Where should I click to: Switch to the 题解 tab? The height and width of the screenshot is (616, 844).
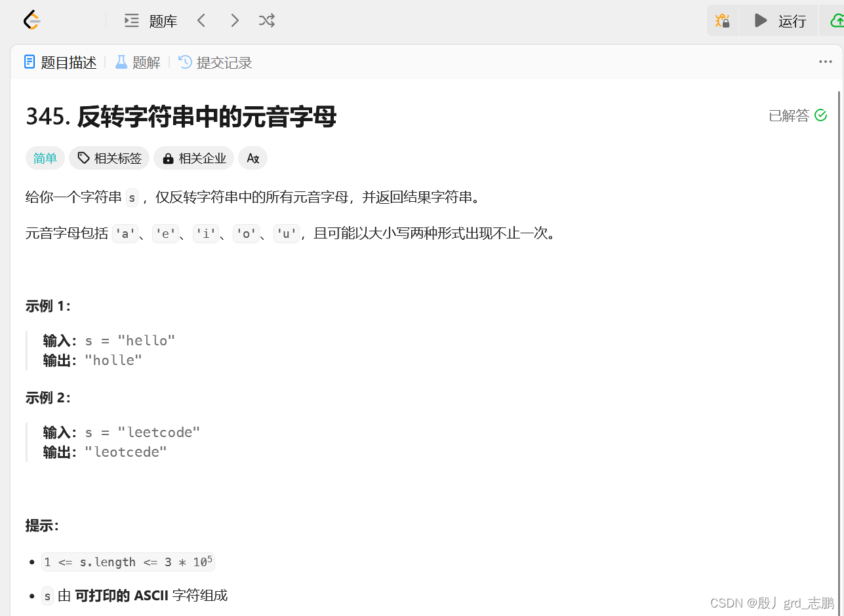(x=137, y=62)
